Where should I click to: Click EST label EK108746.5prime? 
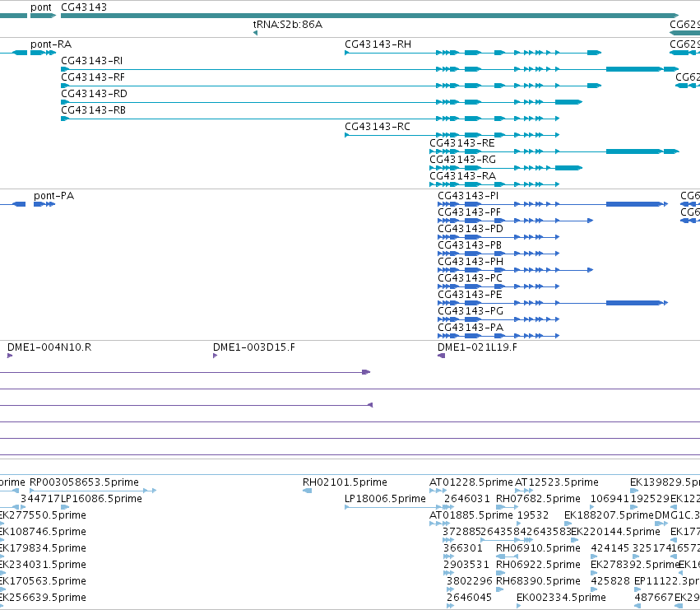[x=43, y=533]
